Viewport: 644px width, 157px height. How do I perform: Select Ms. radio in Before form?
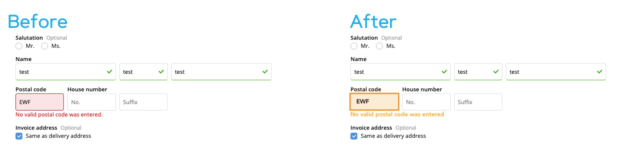tap(45, 46)
